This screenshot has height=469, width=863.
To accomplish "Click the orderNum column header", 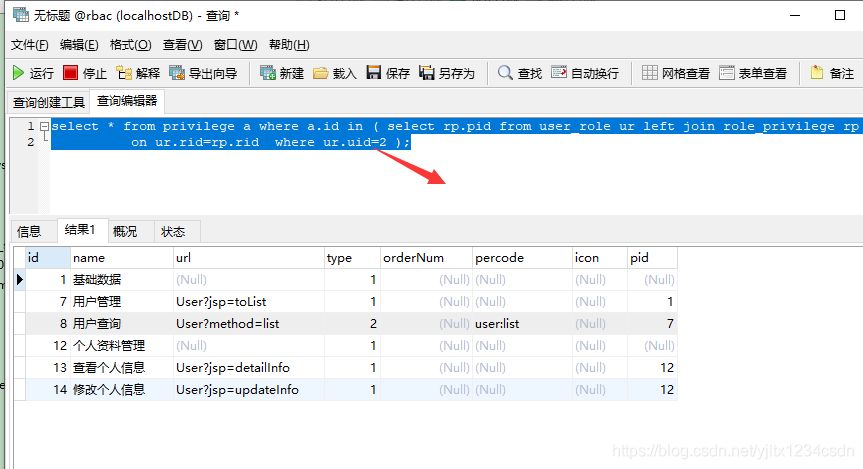I will (x=427, y=258).
